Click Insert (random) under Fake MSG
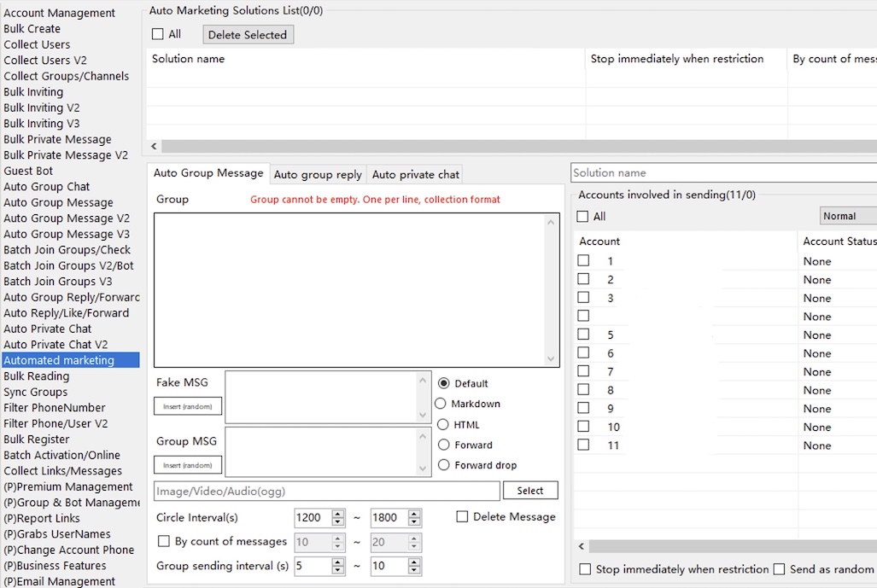Viewport: 877px width, 588px height. [x=187, y=406]
